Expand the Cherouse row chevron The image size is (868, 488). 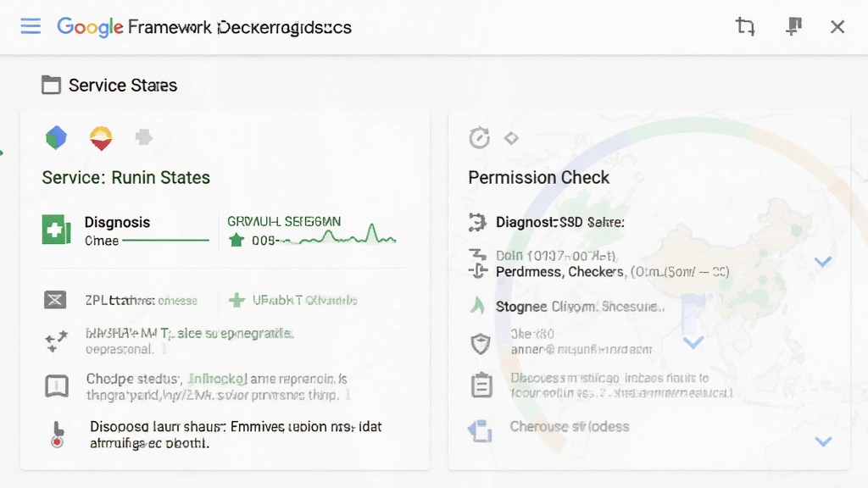[x=824, y=441]
